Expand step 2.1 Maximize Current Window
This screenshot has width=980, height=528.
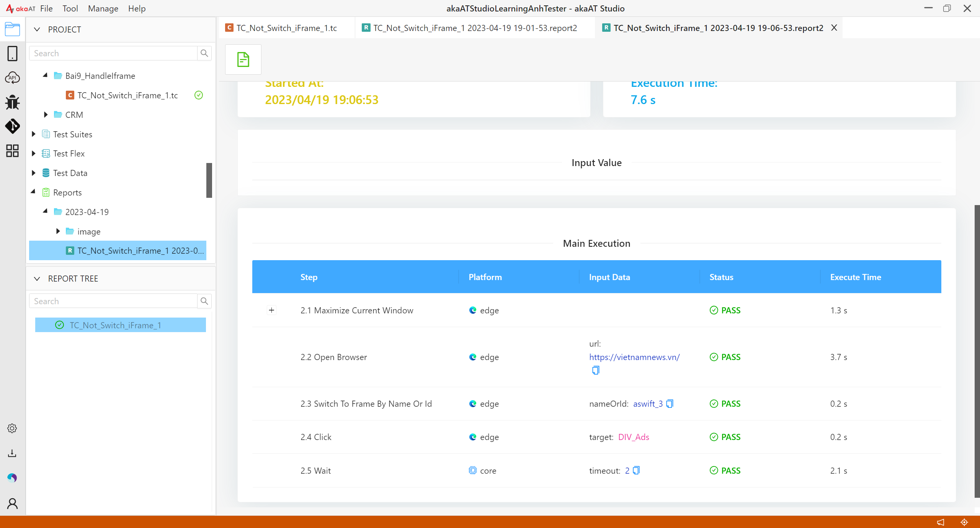[x=271, y=310]
